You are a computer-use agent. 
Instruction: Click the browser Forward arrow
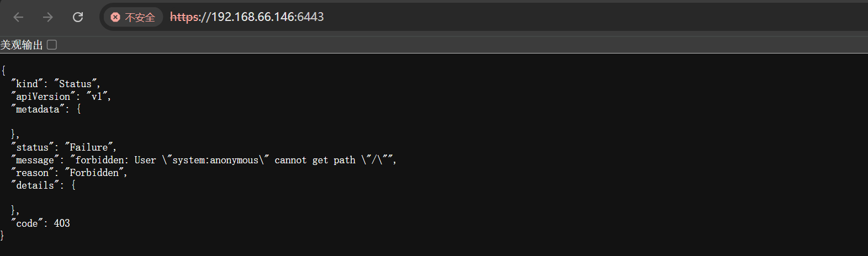tap(48, 17)
